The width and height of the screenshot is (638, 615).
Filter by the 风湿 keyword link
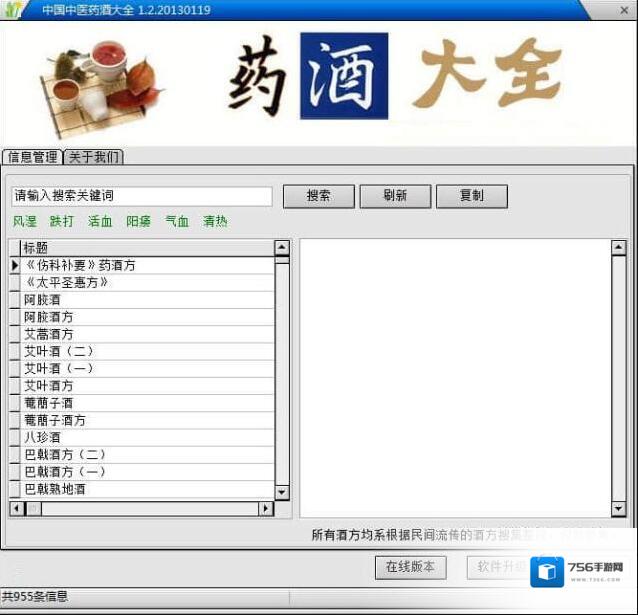(x=25, y=221)
